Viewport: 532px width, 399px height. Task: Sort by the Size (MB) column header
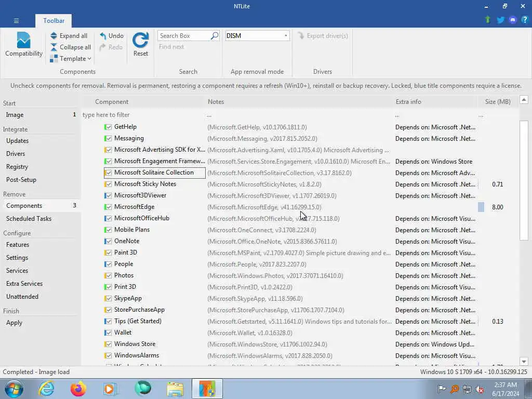498,102
